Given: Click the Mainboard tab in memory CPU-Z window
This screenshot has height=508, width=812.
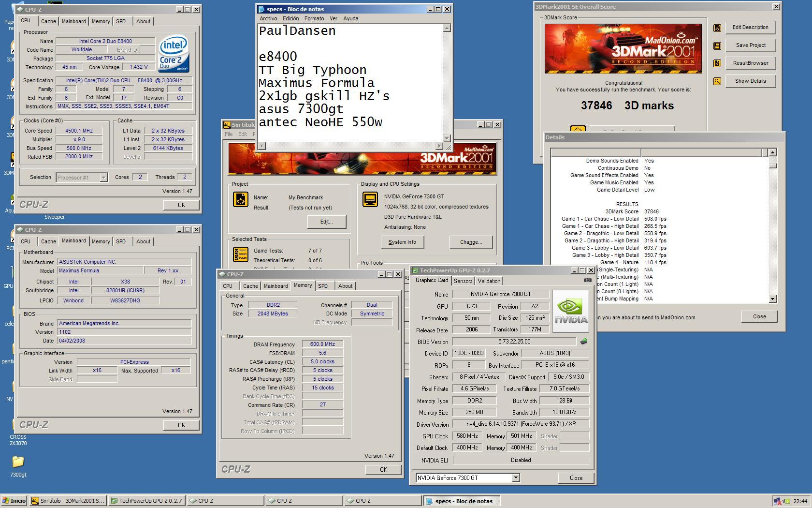Looking at the screenshot, I should pyautogui.click(x=275, y=286).
